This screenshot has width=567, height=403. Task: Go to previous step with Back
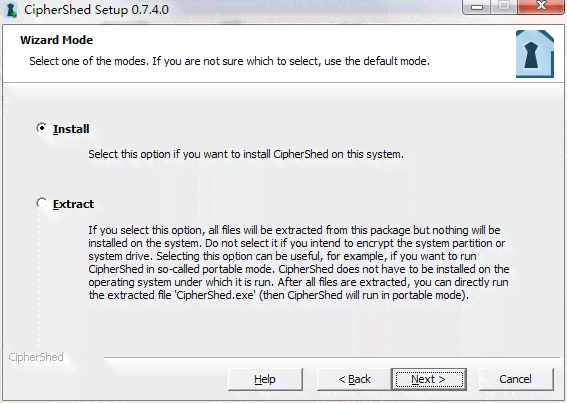pos(354,379)
